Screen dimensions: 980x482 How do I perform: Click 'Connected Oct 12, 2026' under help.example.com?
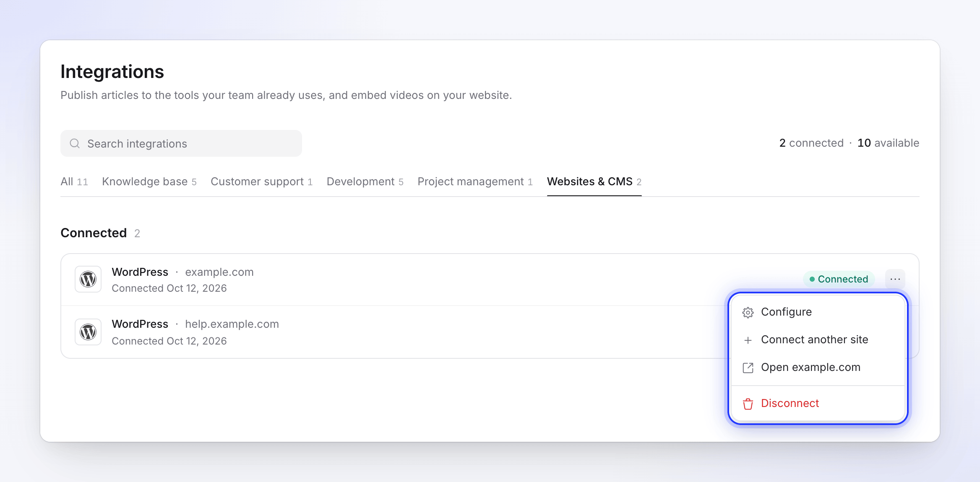pos(169,341)
